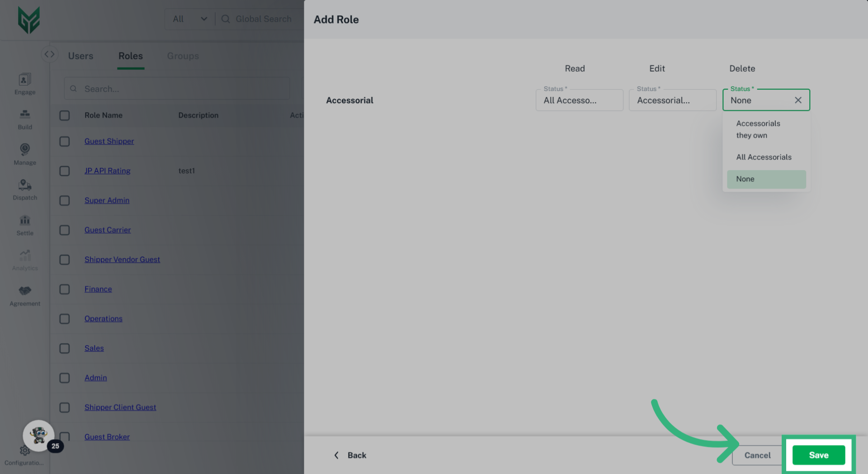Expand the Edit status dropdown
868x474 pixels.
pos(672,100)
